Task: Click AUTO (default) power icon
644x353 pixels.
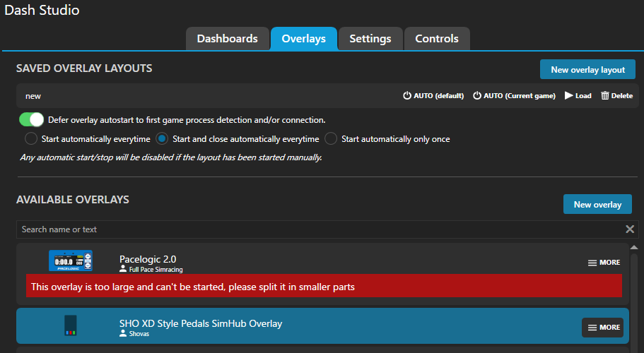Action: point(407,96)
